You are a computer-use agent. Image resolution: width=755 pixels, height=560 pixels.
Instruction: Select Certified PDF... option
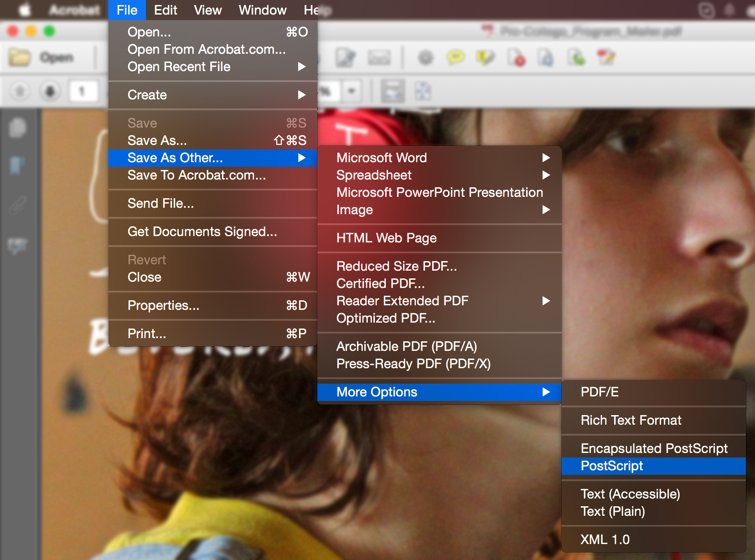click(440, 283)
